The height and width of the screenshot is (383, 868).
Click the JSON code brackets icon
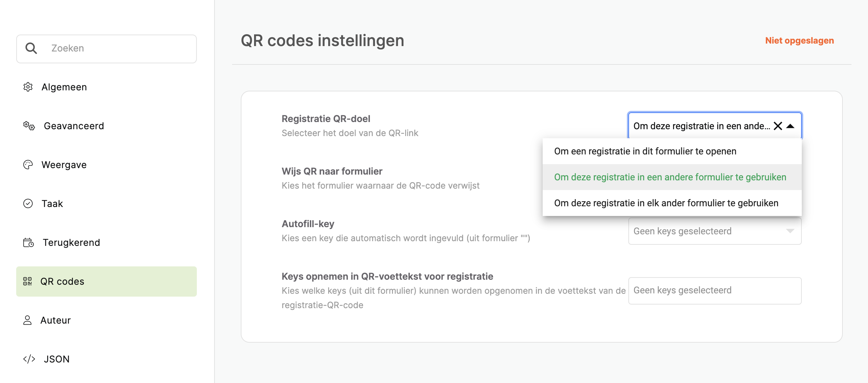[29, 359]
